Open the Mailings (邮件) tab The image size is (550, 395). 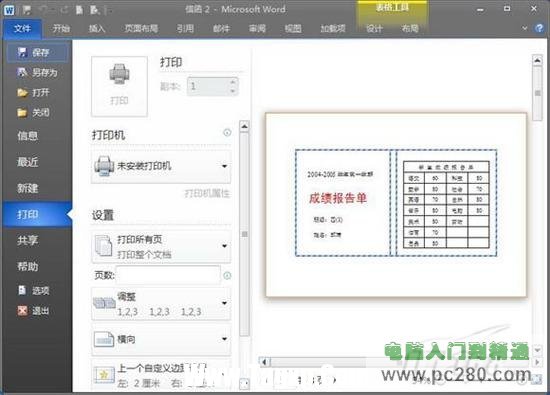click(x=221, y=28)
